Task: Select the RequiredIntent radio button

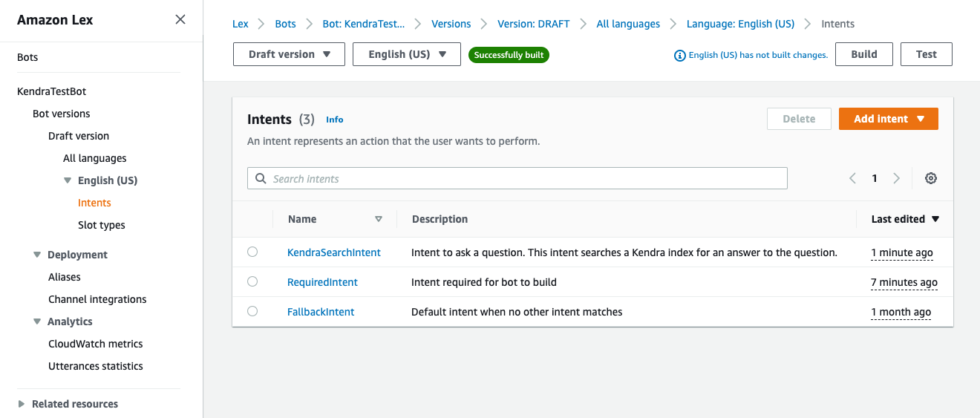Action: coord(252,282)
